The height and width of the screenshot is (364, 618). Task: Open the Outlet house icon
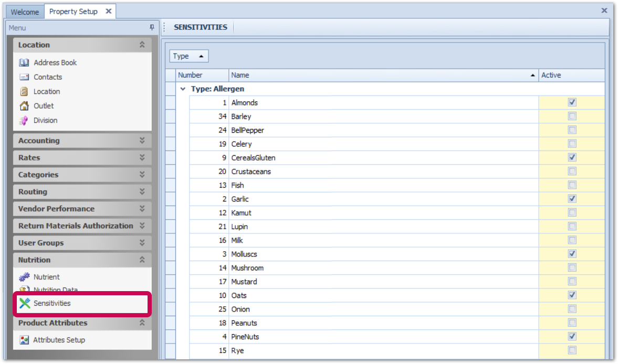[x=24, y=106]
